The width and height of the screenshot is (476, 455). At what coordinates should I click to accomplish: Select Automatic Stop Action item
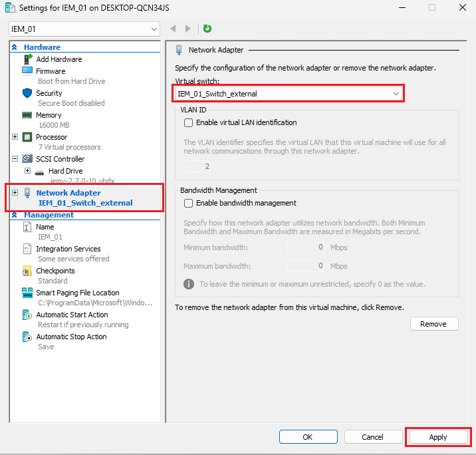point(71,337)
